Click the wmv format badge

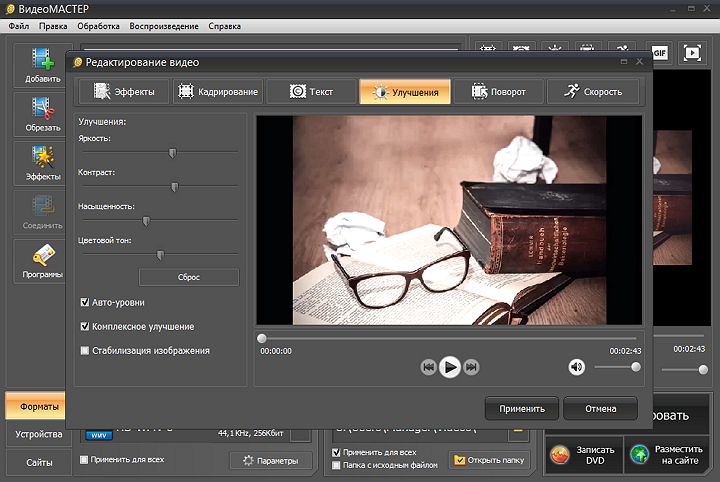coord(99,435)
